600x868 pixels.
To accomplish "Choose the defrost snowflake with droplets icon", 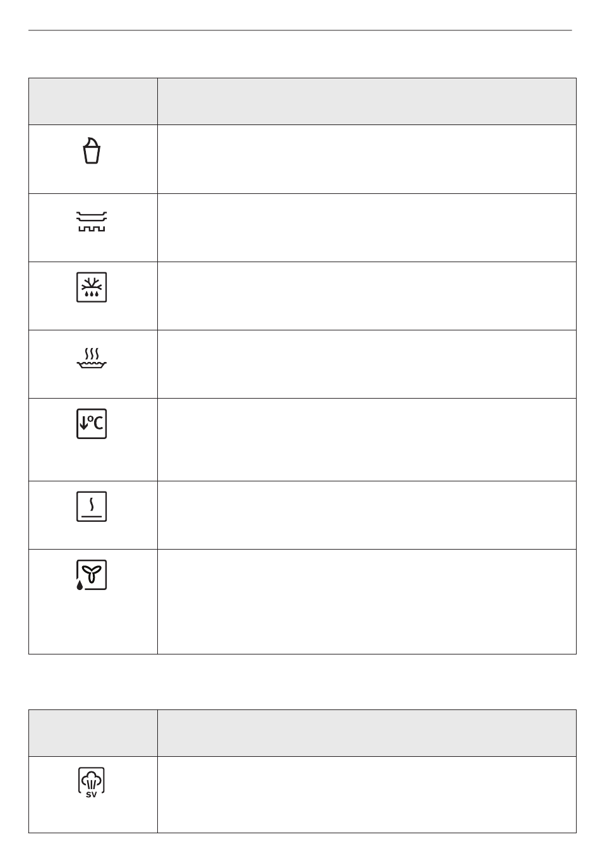I will [92, 287].
